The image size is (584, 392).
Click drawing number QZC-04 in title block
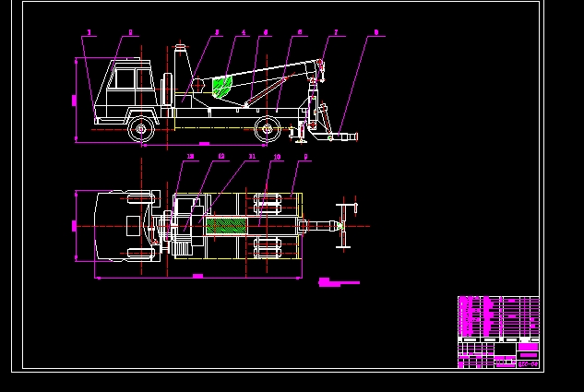pos(528,364)
